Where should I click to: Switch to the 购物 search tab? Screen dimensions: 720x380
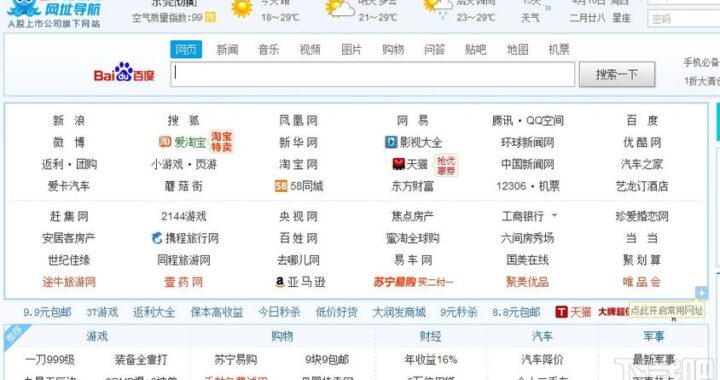point(393,50)
